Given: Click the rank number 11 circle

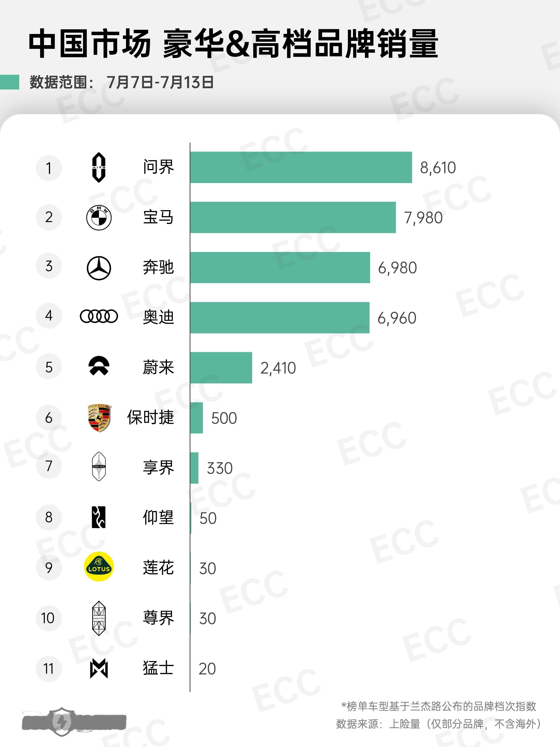Looking at the screenshot, I should pos(49,668).
